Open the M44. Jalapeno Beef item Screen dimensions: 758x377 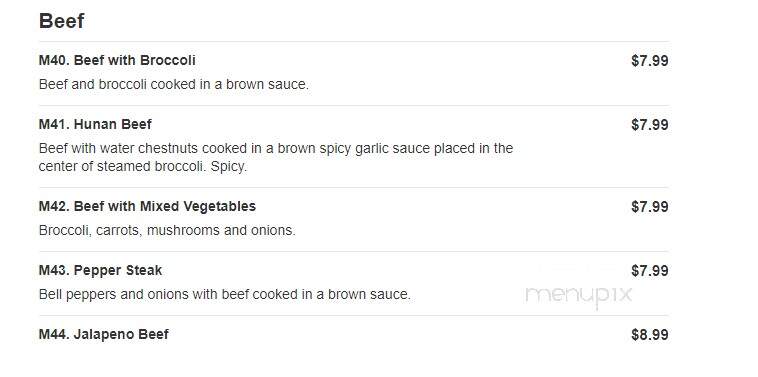click(103, 334)
